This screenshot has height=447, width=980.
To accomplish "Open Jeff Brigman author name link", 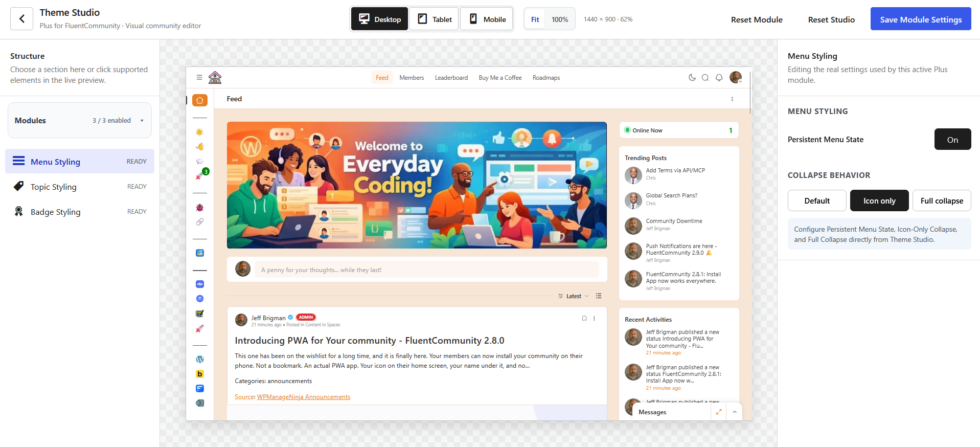I will tap(268, 318).
